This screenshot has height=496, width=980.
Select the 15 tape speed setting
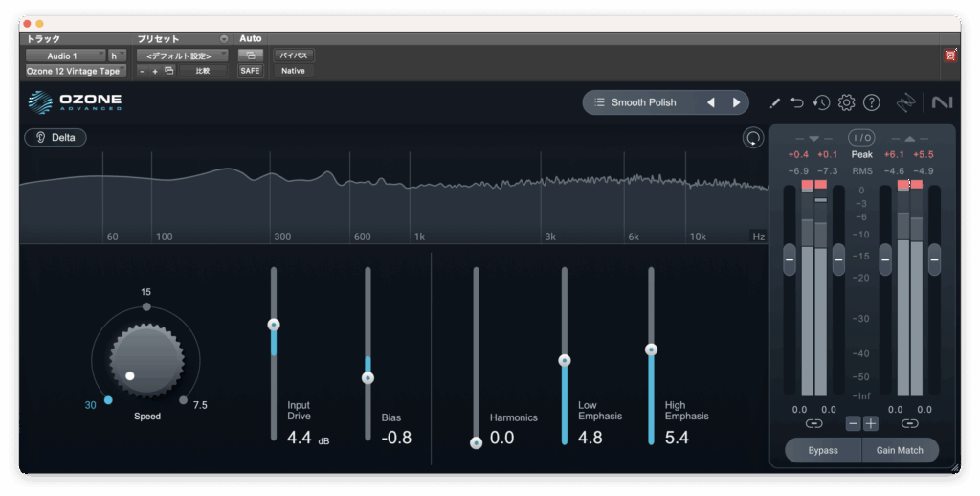coord(145,306)
